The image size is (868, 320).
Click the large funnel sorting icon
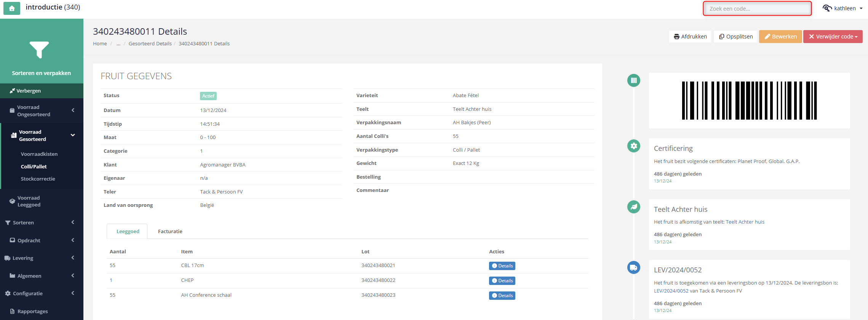pyautogui.click(x=39, y=50)
